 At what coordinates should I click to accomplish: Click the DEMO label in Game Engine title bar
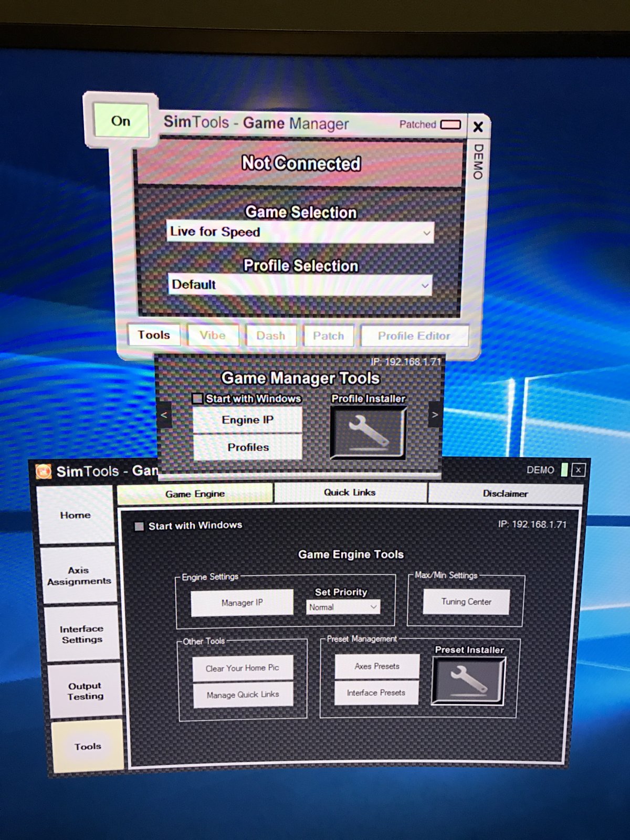tap(540, 470)
